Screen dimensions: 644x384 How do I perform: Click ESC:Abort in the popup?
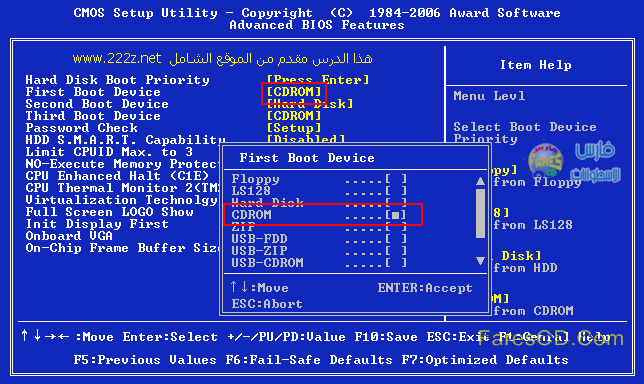267,304
